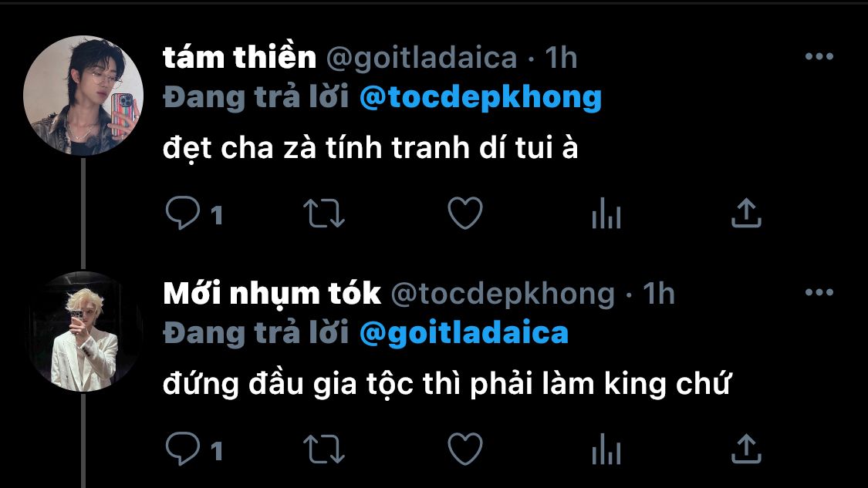The width and height of the screenshot is (868, 488).
Task: Open more options on Mới nhụm tók's tweet
Action: pyautogui.click(x=819, y=291)
